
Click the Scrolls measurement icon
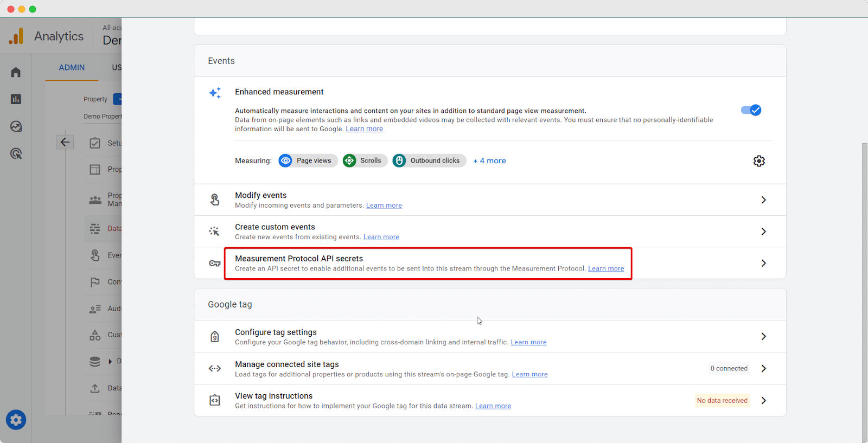349,160
